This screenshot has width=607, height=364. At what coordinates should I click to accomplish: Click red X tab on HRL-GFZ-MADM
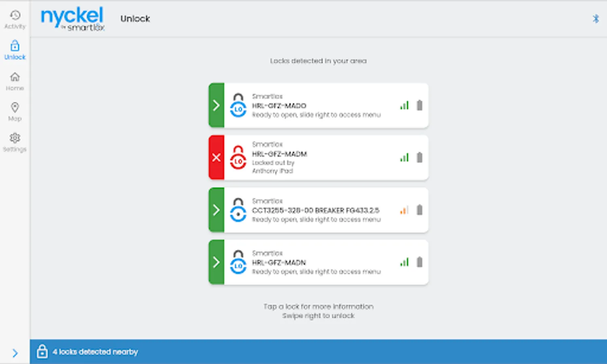[216, 158]
